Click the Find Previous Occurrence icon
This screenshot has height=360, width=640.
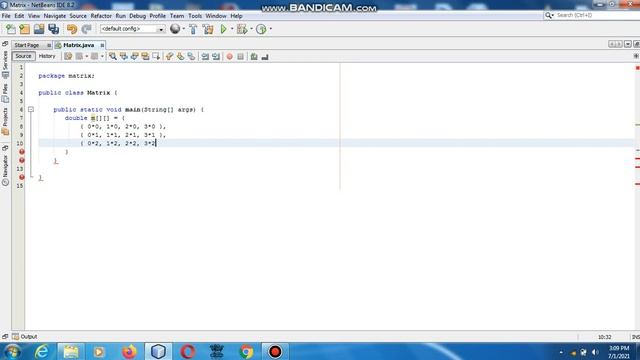tap(124, 57)
